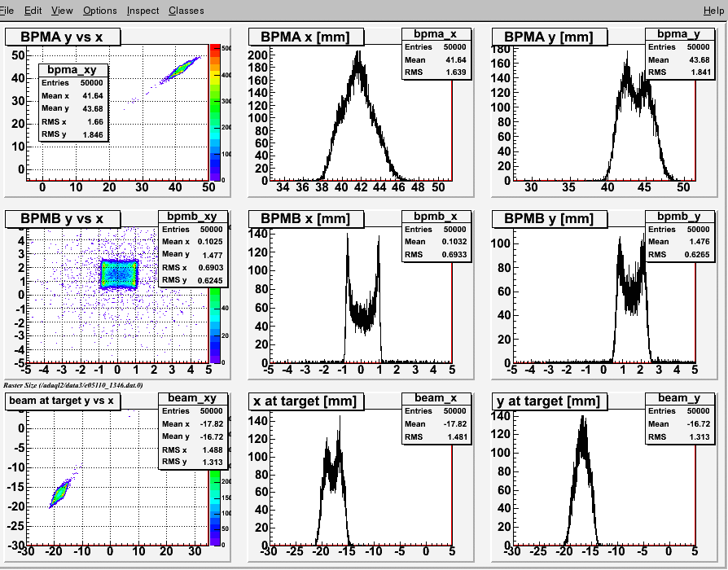Image resolution: width=728 pixels, height=570 pixels.
Task: Select the bpmb_xy statistics box header
Action: pos(193,217)
